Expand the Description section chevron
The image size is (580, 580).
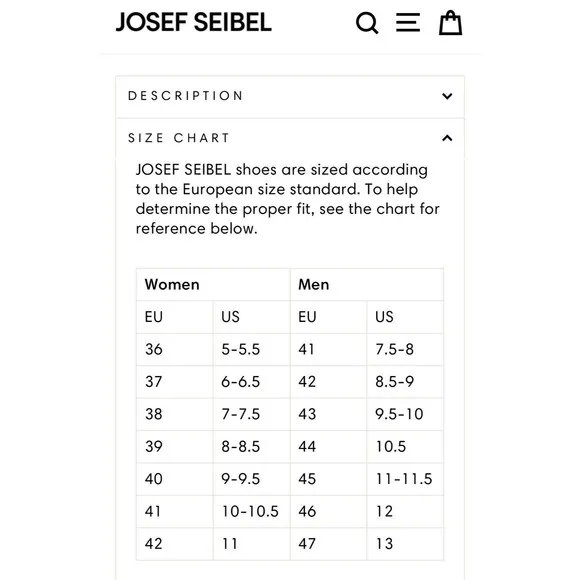point(447,96)
